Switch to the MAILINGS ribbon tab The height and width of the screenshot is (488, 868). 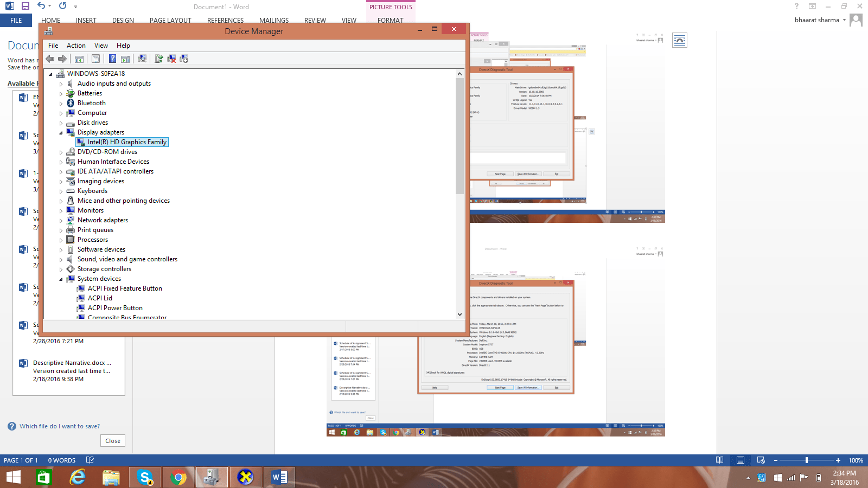pyautogui.click(x=274, y=21)
